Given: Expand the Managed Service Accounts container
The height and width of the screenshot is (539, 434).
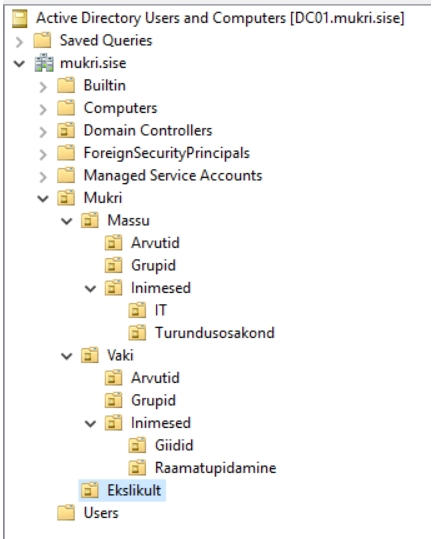Looking at the screenshot, I should pos(43,177).
